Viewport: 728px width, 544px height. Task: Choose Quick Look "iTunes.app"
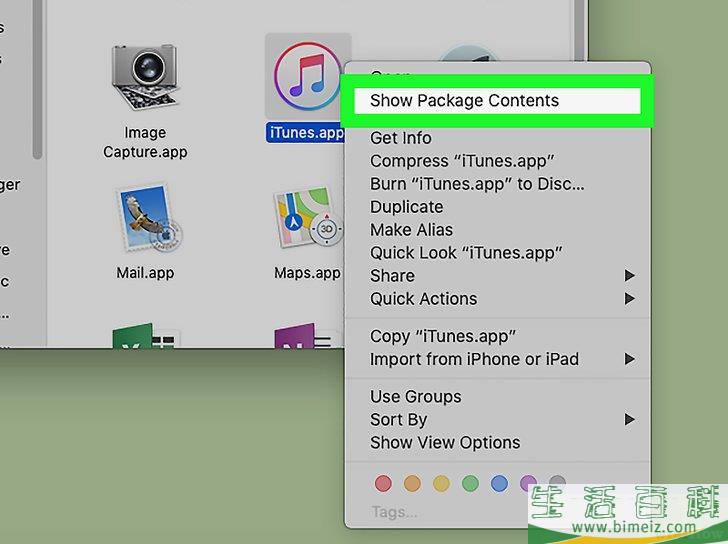point(497,253)
